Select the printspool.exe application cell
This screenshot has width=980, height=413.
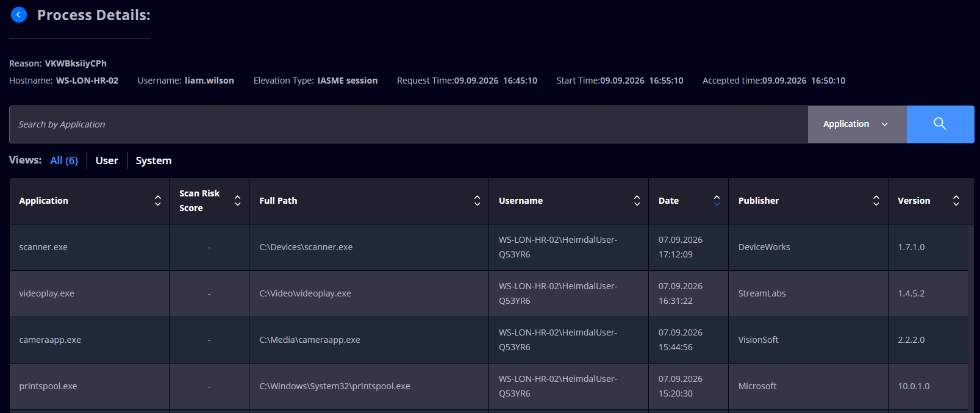pyautogui.click(x=89, y=386)
